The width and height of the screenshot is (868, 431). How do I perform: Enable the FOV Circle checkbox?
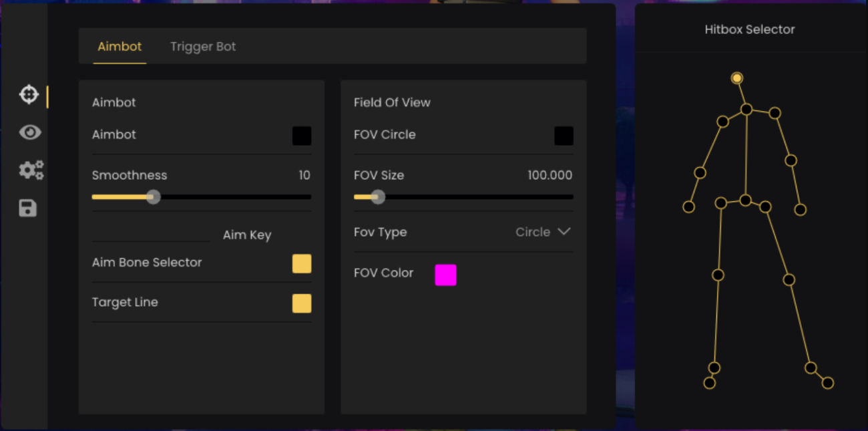pos(564,136)
